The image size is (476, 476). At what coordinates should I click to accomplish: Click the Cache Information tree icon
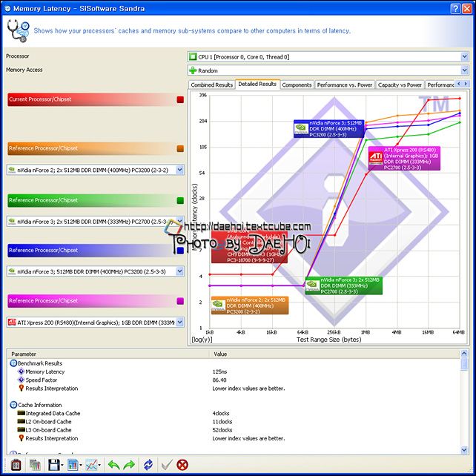13,405
